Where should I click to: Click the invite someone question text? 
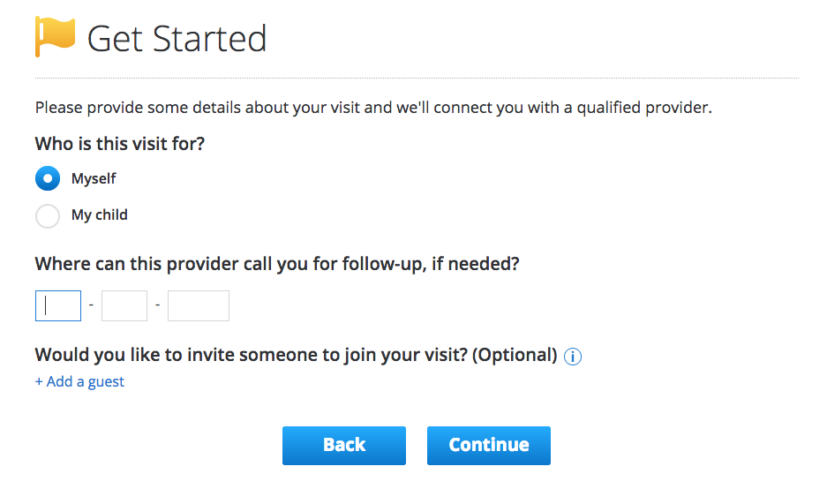[x=296, y=355]
